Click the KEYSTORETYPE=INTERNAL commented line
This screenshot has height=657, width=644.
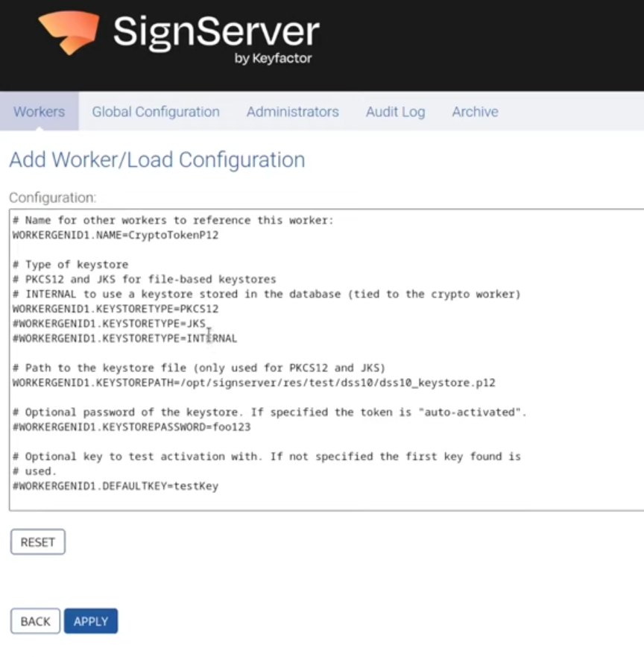[123, 338]
